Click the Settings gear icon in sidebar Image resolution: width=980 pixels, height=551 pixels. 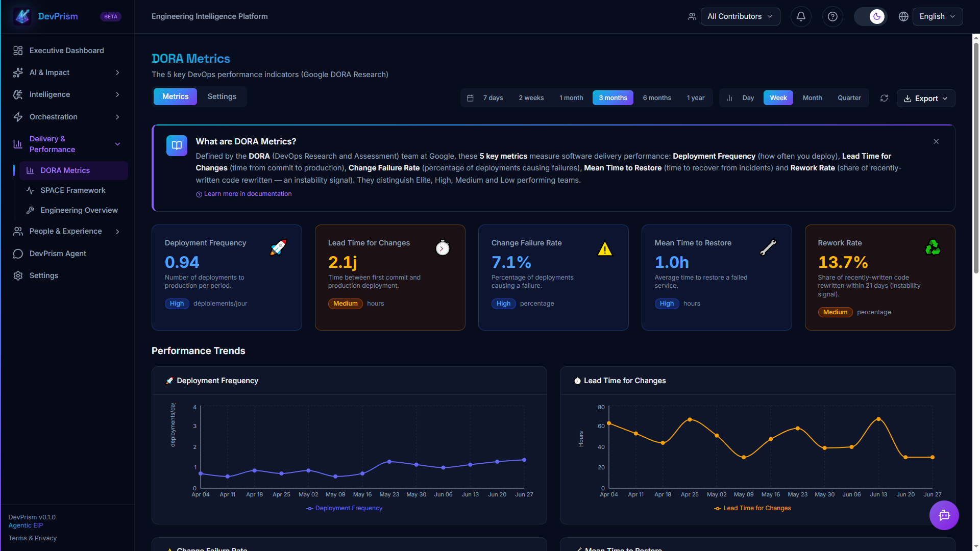pyautogui.click(x=18, y=275)
